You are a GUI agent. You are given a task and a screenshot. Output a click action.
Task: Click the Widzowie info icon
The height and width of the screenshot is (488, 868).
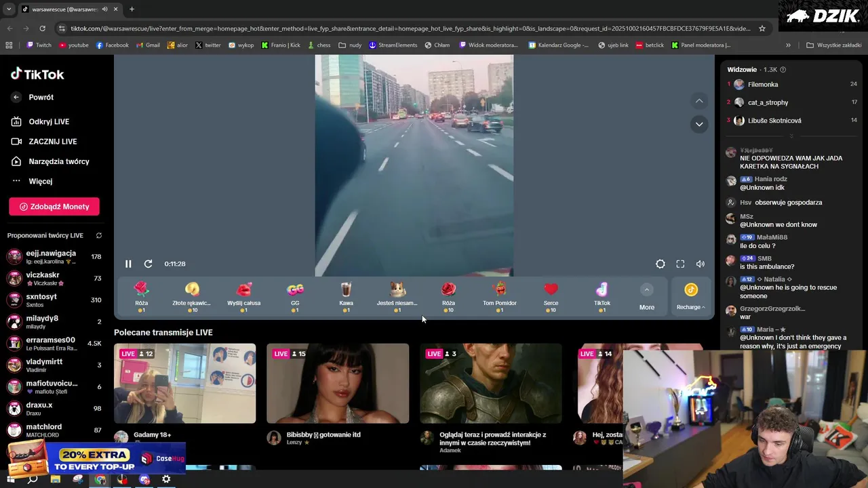pyautogui.click(x=783, y=70)
